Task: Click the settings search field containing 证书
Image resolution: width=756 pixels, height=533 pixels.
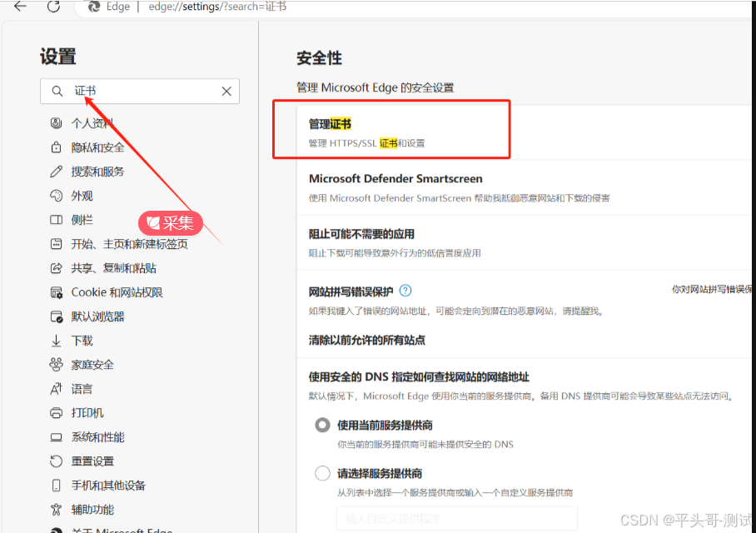Action: point(140,91)
